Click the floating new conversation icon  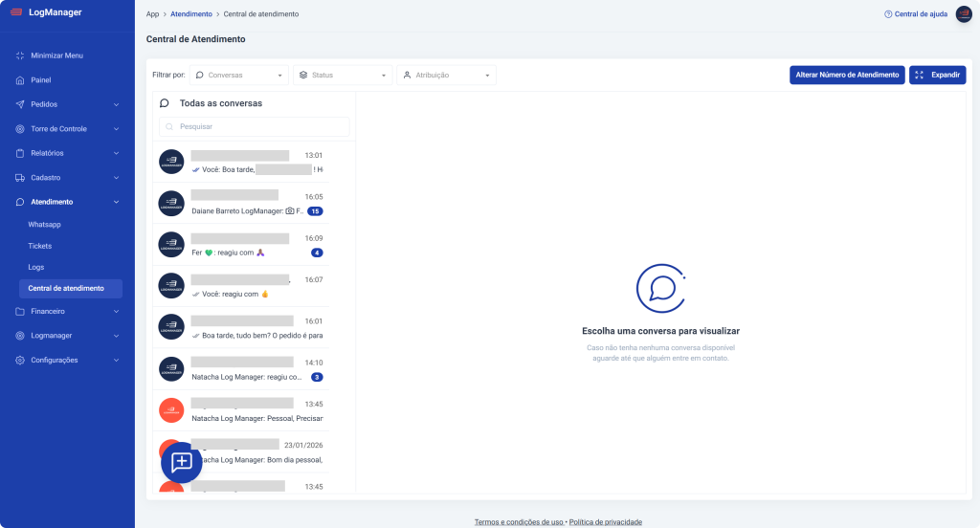coord(182,462)
